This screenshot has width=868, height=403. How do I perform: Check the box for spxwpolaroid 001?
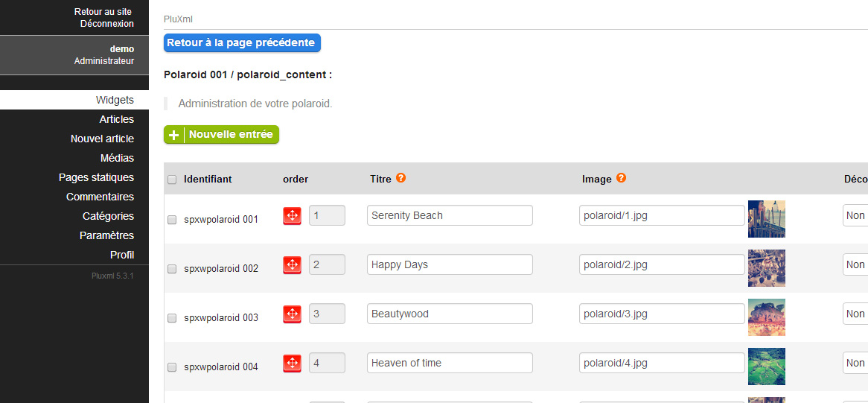pyautogui.click(x=172, y=220)
